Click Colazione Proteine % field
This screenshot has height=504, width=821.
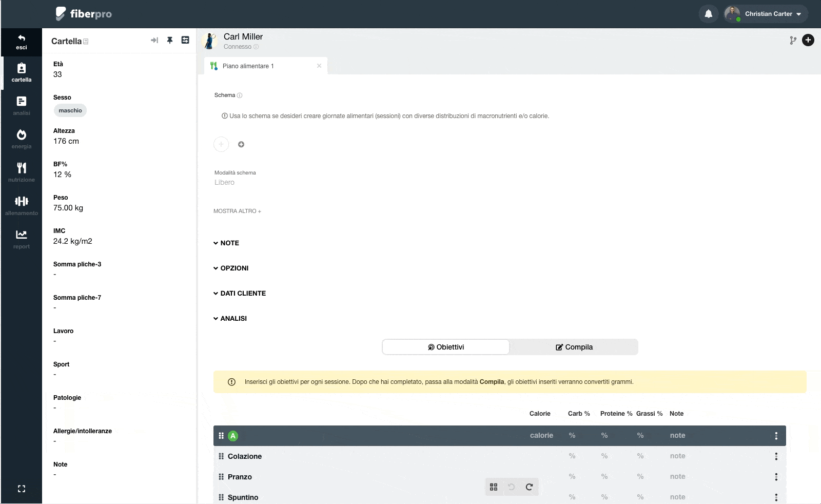604,456
